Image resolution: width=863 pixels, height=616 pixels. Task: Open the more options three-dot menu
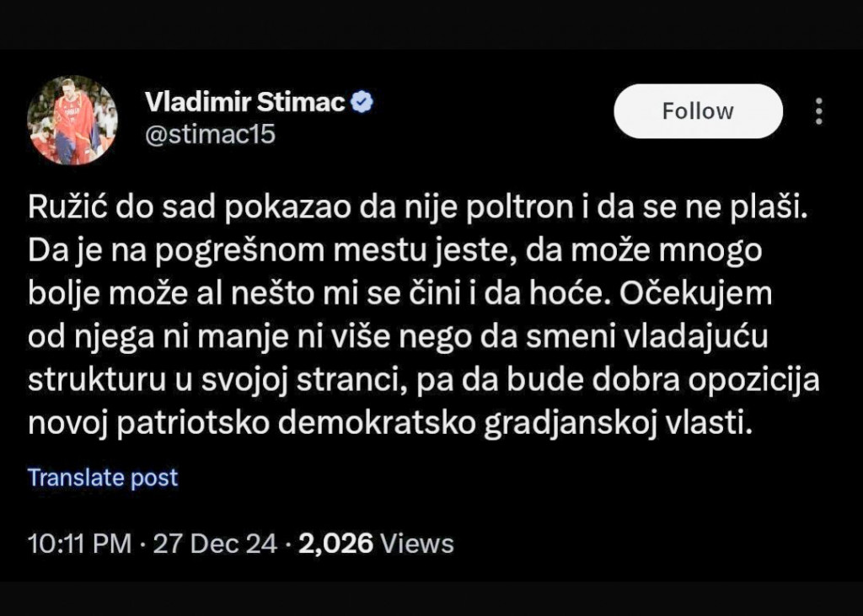819,111
